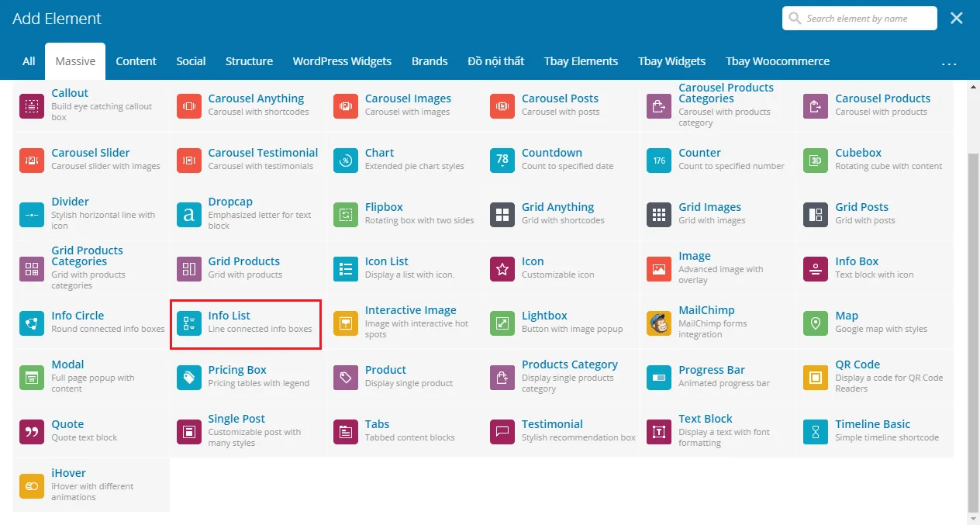This screenshot has height=525, width=980.
Task: Open the Tbay Woocommerce tab
Action: pos(778,61)
